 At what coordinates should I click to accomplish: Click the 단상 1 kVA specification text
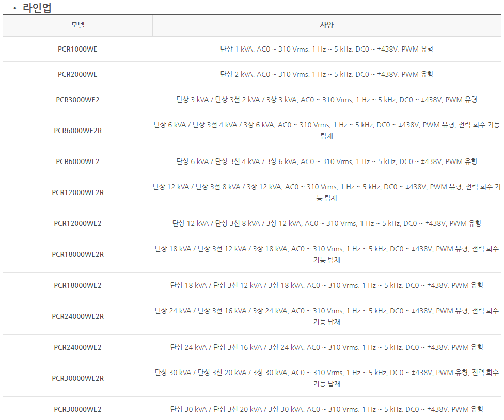click(326, 49)
